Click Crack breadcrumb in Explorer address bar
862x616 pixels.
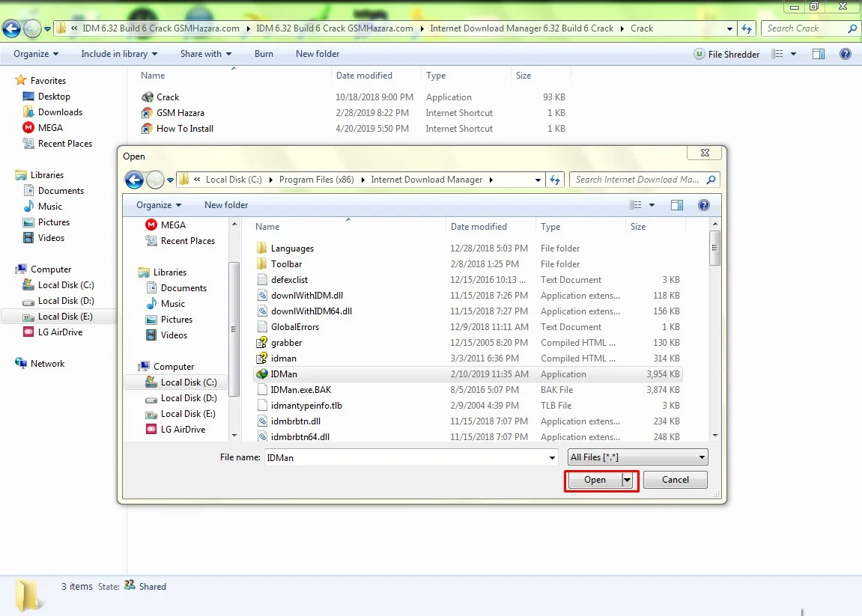coord(642,28)
